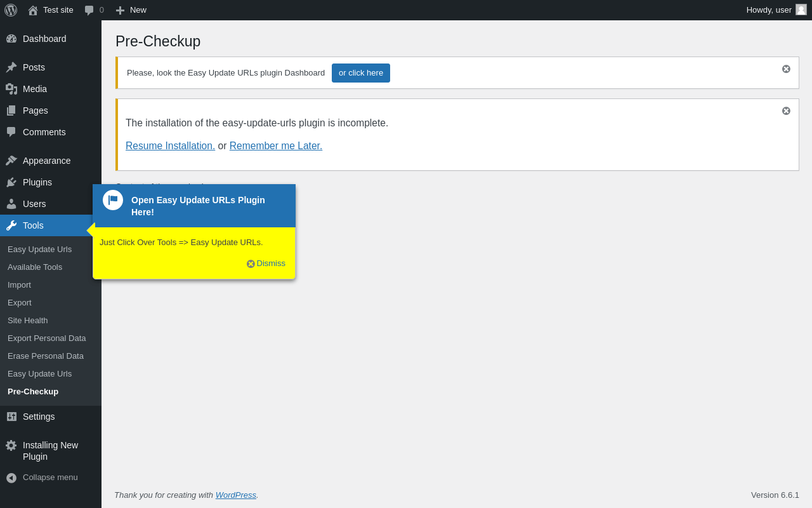This screenshot has height=508, width=812.
Task: Open Available Tools submenu item
Action: pos(35,267)
